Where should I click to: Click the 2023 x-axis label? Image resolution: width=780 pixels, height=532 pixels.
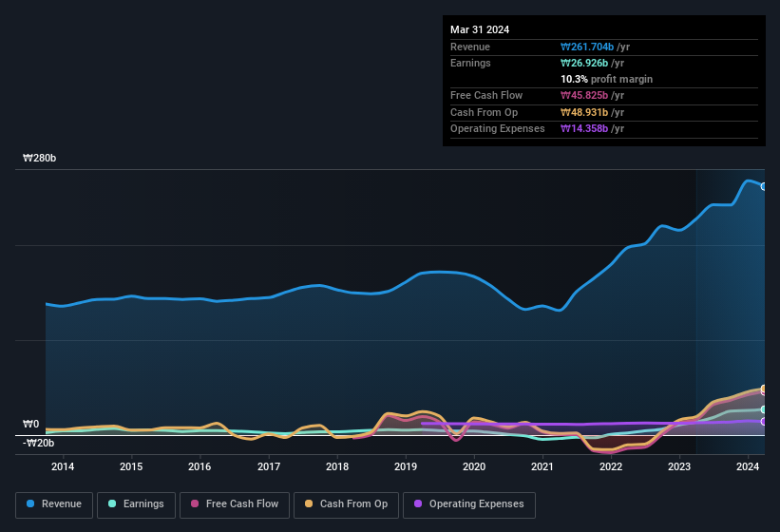679,466
